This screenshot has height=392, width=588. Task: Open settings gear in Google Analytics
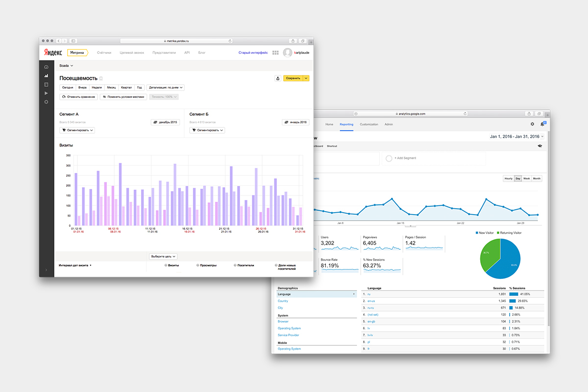[x=533, y=124]
